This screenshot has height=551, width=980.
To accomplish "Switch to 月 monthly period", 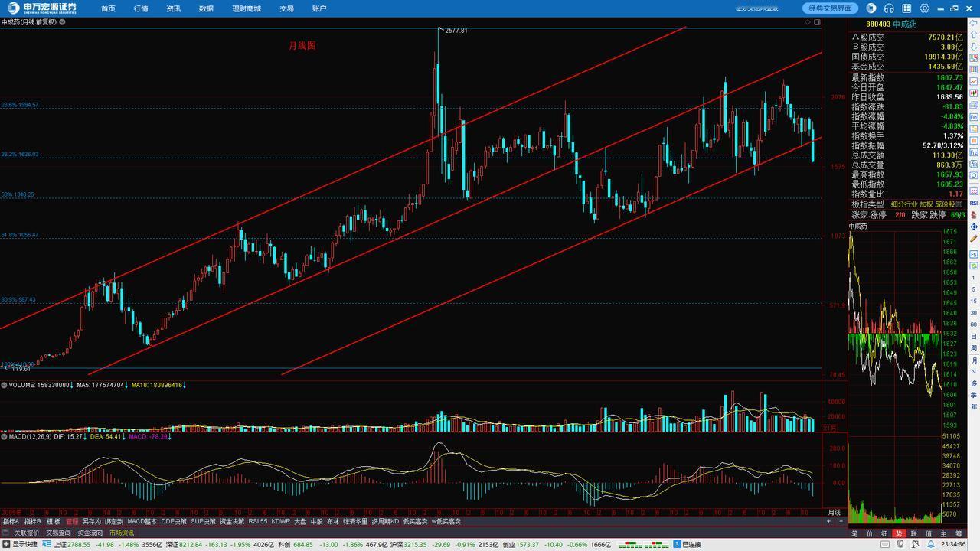I will pos(973,360).
